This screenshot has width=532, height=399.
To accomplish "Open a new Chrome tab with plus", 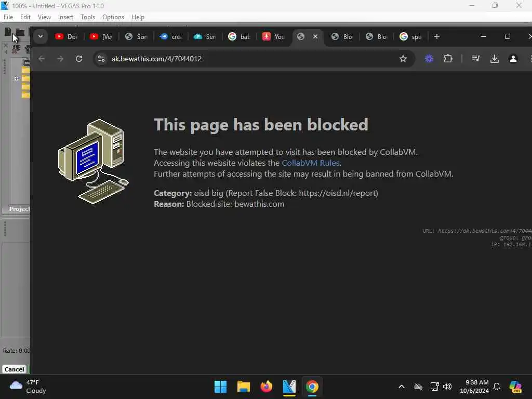I will pos(437,36).
